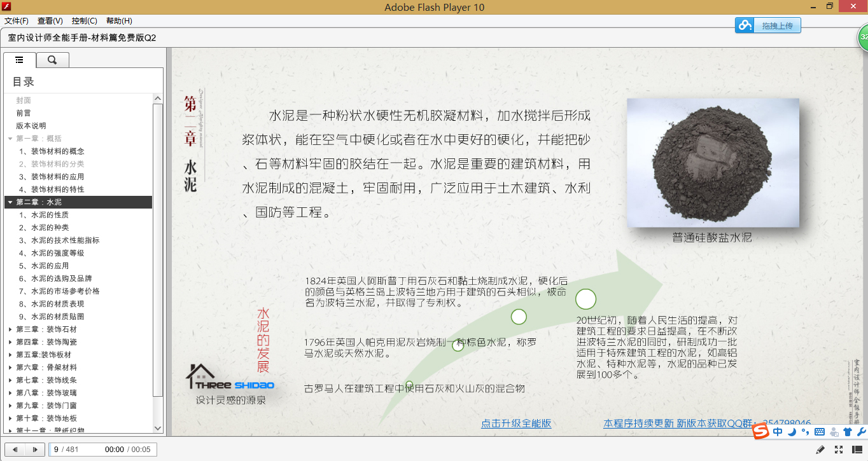This screenshot has width=868, height=461.
Task: Open the 文件(F) menu
Action: pyautogui.click(x=17, y=21)
